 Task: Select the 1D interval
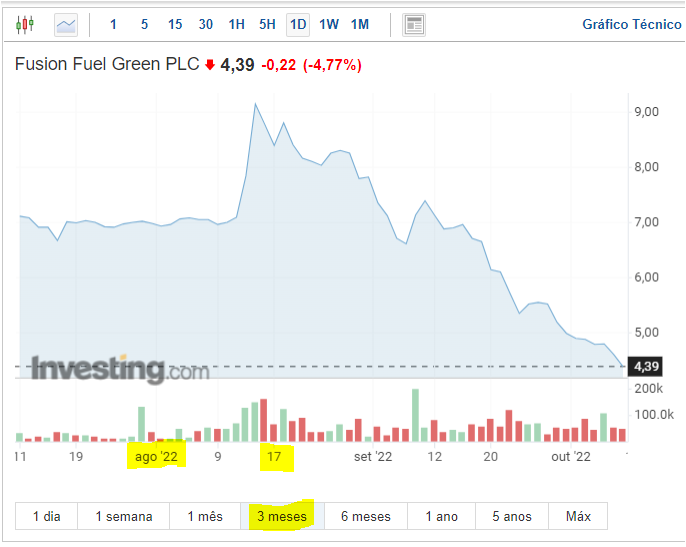coord(298,25)
